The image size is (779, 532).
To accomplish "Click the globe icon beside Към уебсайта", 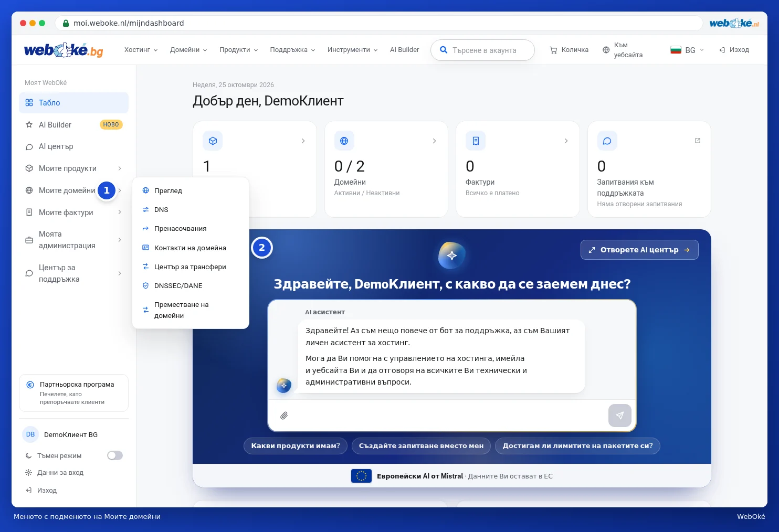I will [606, 50].
